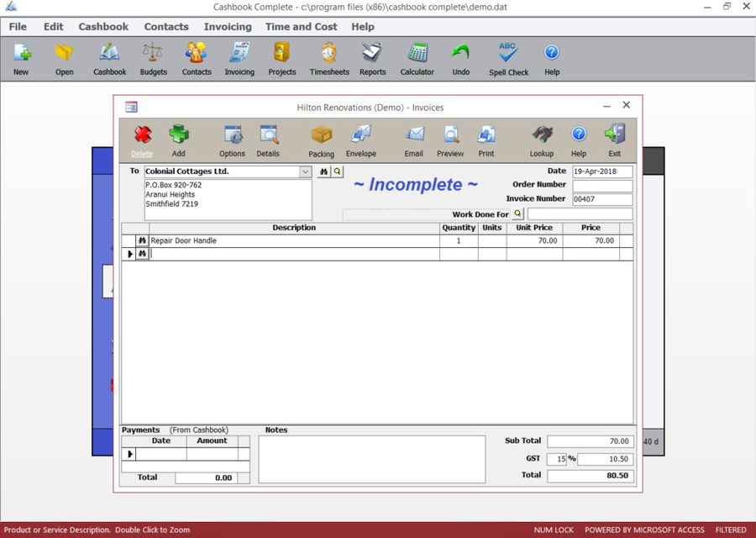The image size is (756, 538).
Task: Click the GST amount field 10.50
Action: click(x=606, y=459)
